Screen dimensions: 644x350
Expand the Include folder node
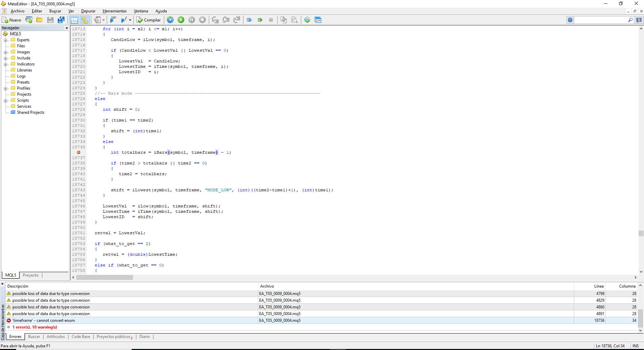6,58
